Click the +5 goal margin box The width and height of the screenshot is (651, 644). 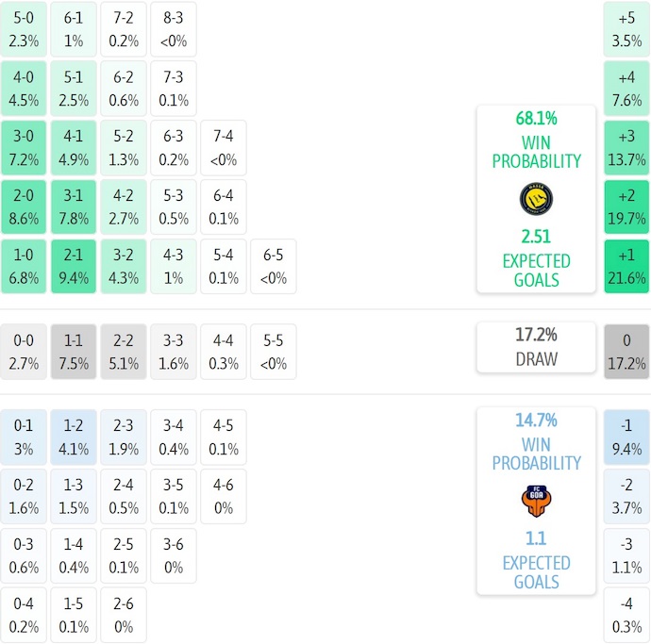[626, 29]
